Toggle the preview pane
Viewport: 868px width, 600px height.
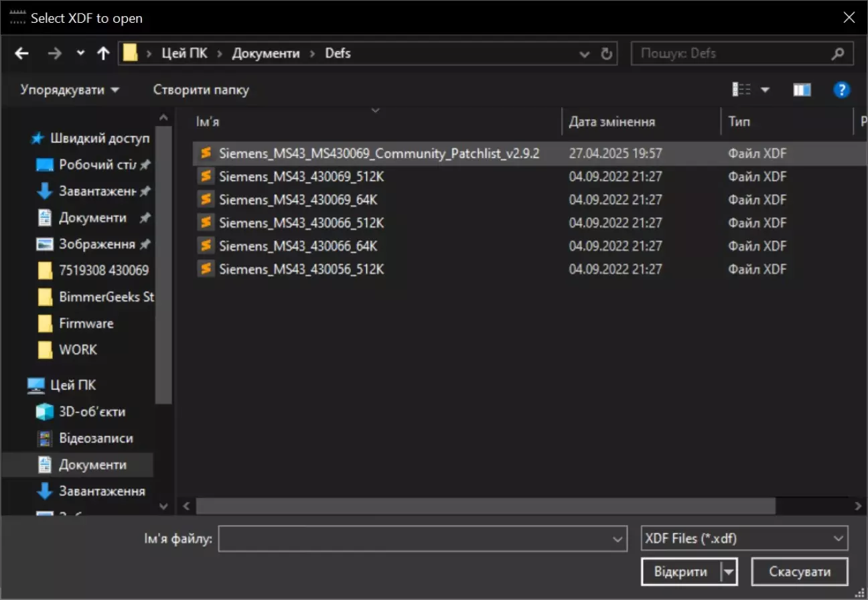coord(802,90)
